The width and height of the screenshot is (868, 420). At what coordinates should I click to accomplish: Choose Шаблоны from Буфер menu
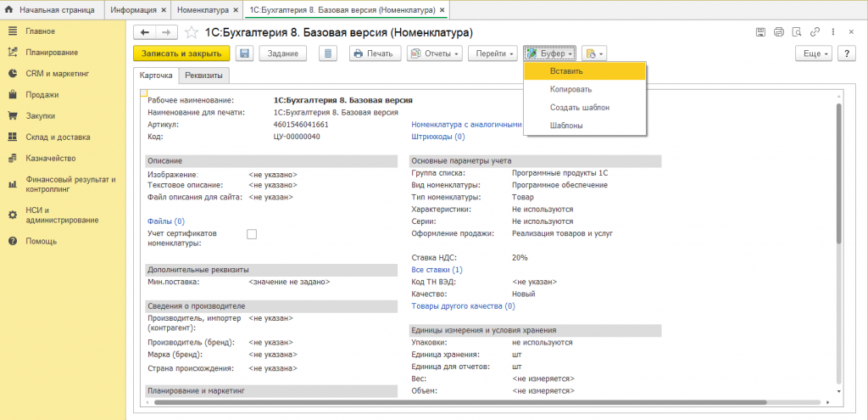[x=585, y=126]
